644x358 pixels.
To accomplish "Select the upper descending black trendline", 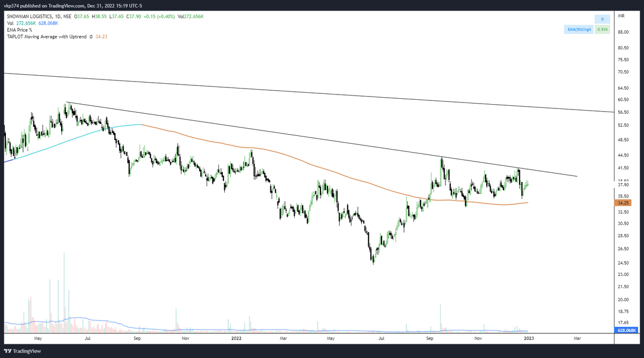I will point(309,93).
